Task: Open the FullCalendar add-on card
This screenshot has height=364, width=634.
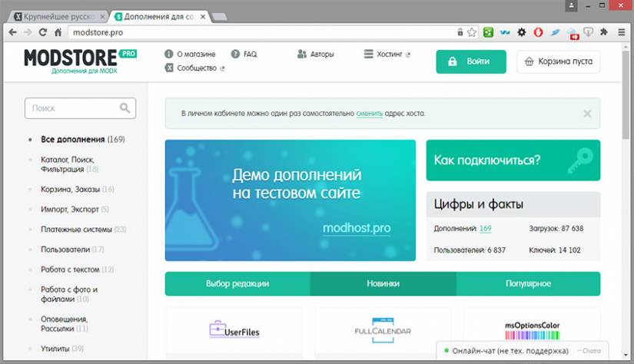Action: (383, 331)
